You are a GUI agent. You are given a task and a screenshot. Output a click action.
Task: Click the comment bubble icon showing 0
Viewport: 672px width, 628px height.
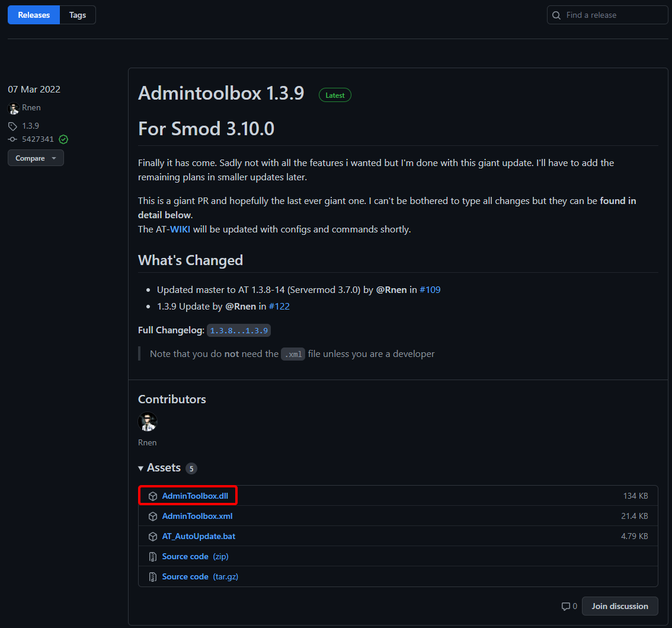pyautogui.click(x=565, y=606)
